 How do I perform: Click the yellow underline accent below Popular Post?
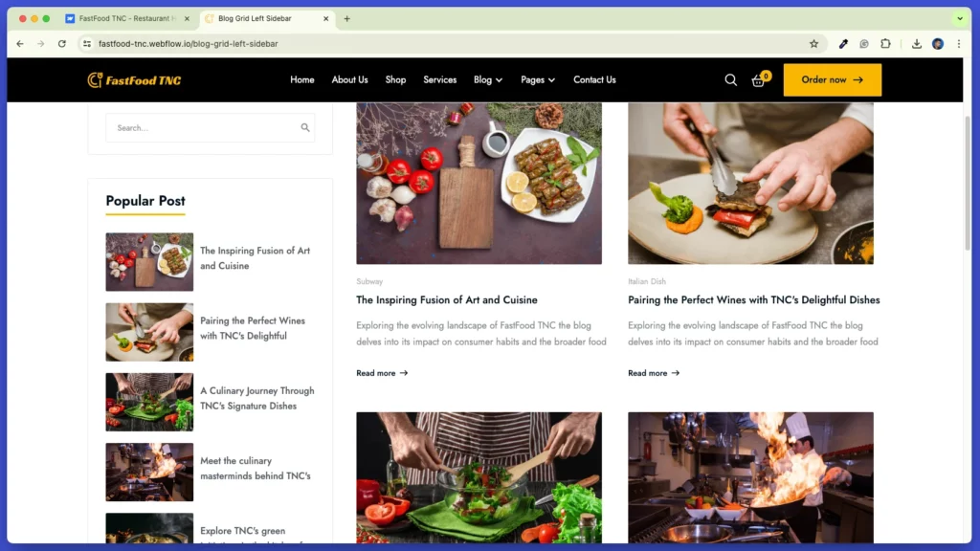[x=145, y=216]
